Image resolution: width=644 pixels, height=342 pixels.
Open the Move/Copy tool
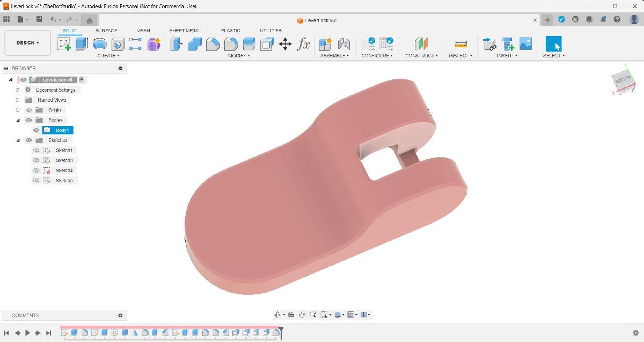pyautogui.click(x=285, y=44)
